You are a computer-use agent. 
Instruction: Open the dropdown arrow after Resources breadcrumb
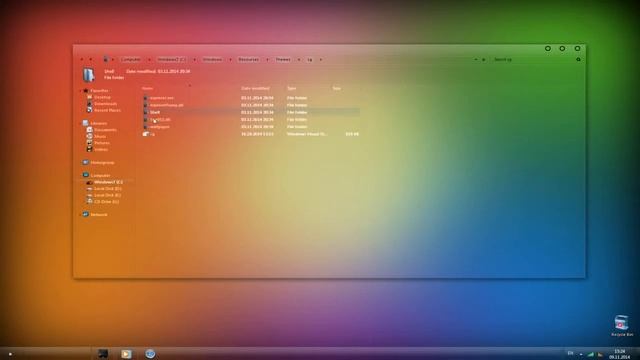[x=267, y=60]
